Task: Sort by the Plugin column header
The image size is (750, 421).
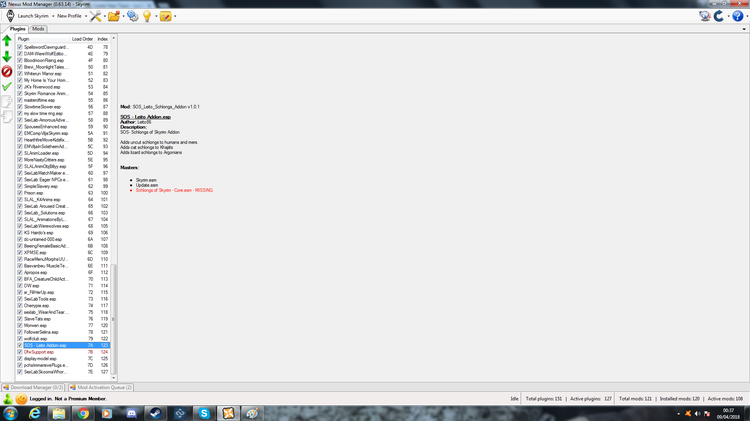Action: [43, 39]
